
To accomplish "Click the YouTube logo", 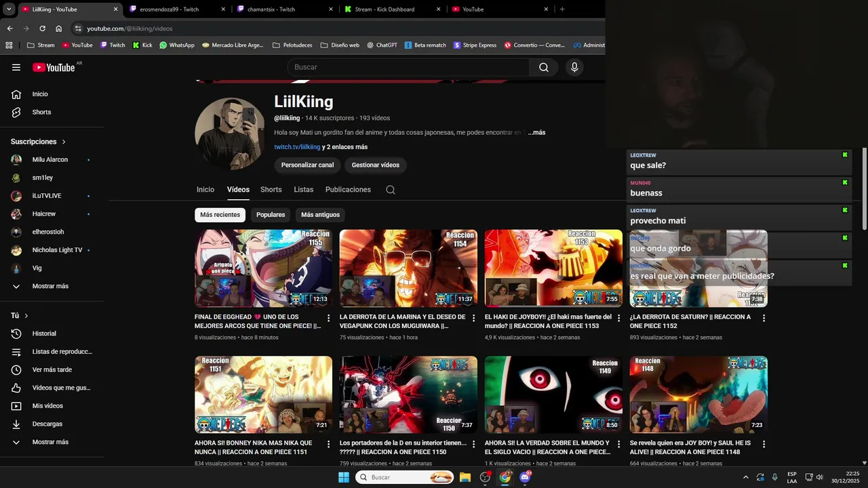I will 54,67.
